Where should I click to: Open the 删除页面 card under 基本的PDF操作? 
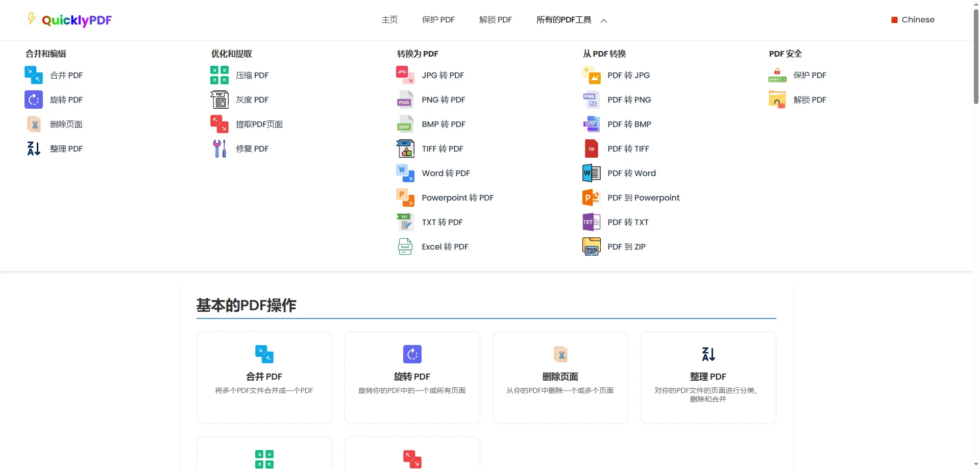[x=560, y=377]
